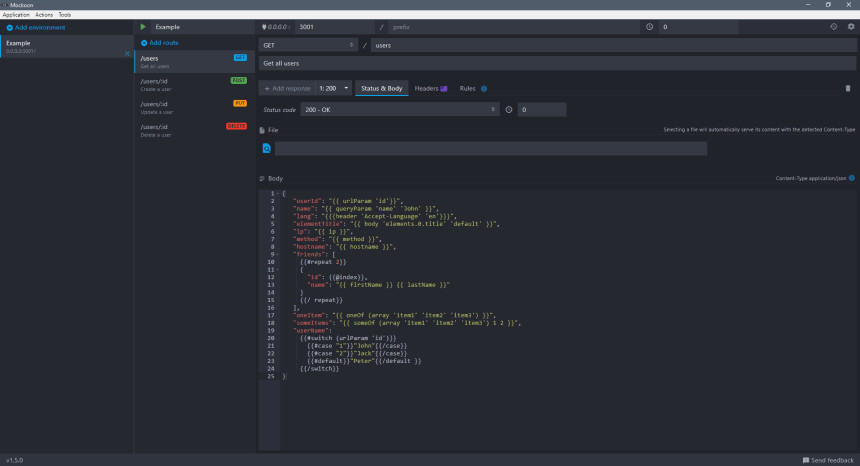Screen dimensions: 860x466
Task: Click the response latency field next to status code
Action: click(x=542, y=110)
